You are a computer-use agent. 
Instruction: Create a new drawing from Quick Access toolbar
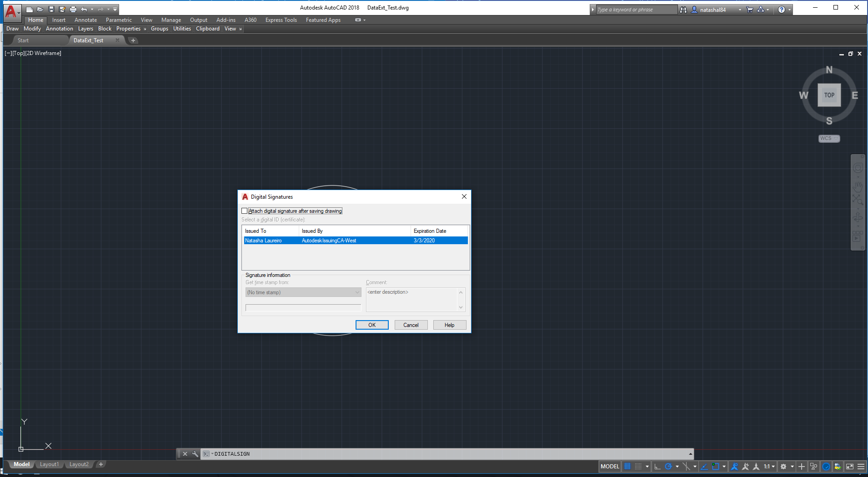(x=30, y=9)
